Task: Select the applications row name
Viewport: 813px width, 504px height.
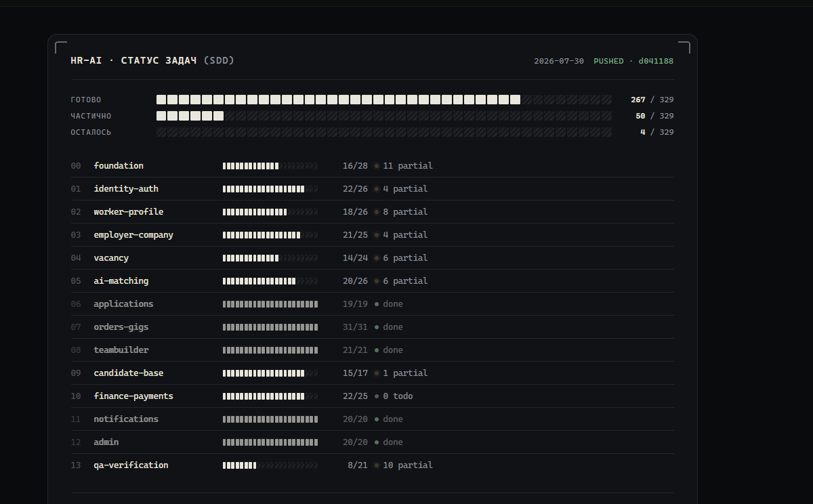Action: point(123,304)
